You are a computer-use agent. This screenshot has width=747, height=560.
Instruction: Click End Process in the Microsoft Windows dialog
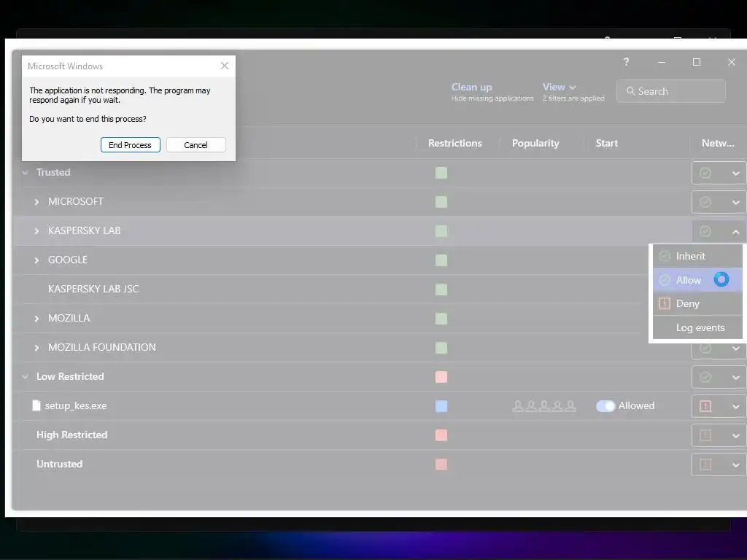point(130,145)
